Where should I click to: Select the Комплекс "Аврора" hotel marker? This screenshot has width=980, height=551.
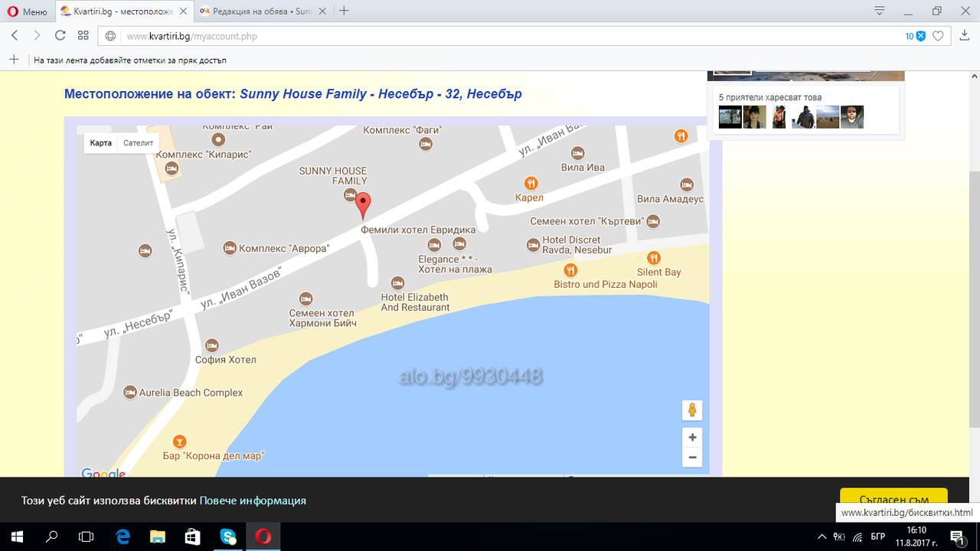(229, 248)
